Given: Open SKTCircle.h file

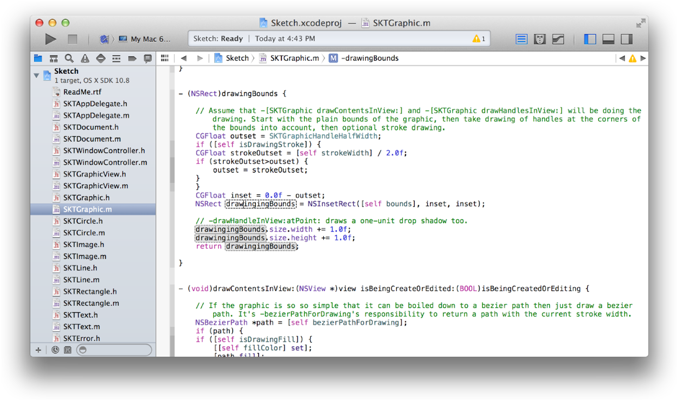Looking at the screenshot, I should tap(83, 221).
